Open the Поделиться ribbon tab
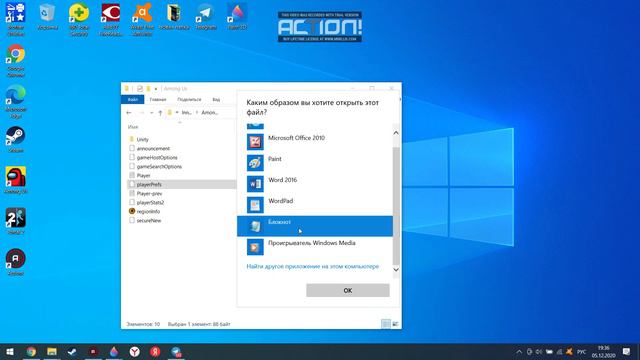The height and width of the screenshot is (360, 640). point(189,99)
